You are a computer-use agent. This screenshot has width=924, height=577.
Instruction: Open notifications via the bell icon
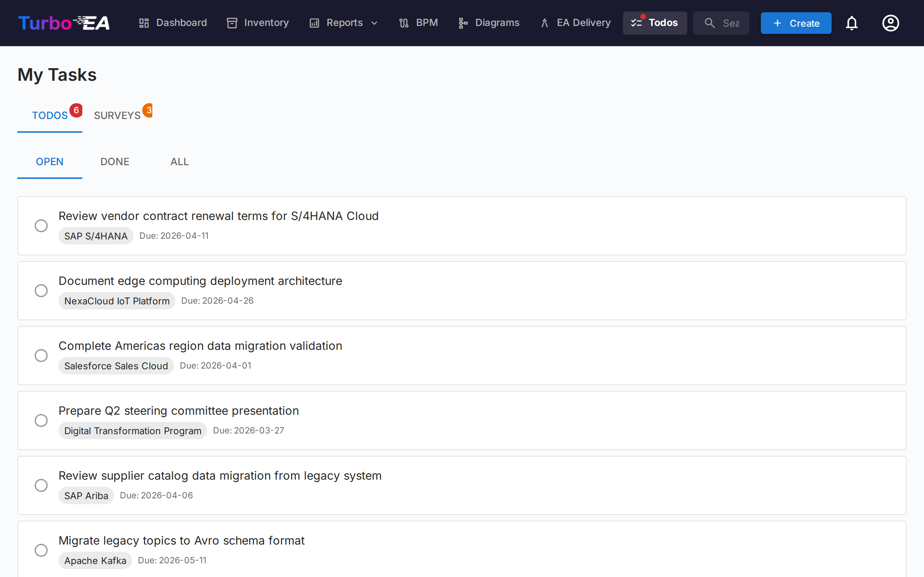852,23
